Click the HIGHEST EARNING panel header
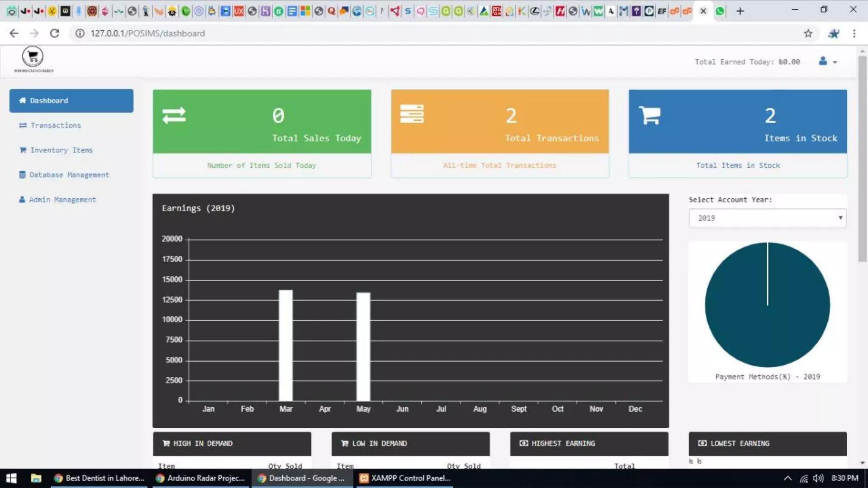Screen dimensions: 868x488 pyautogui.click(x=589, y=444)
